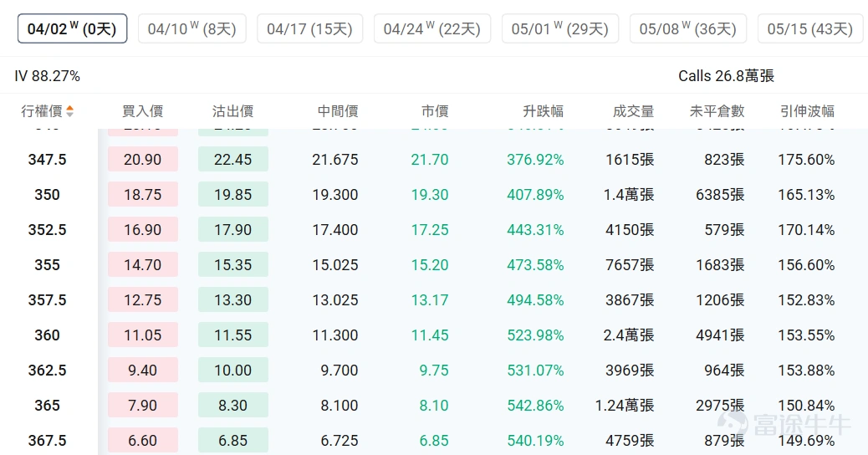Screen dimensions: 868x455
Task: Click the 中間價 column header
Action: pos(338,111)
